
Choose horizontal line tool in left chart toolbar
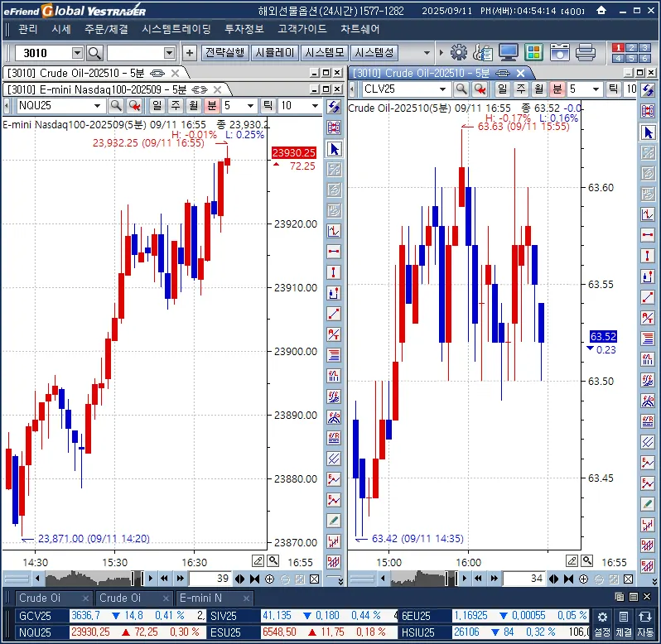click(x=334, y=252)
